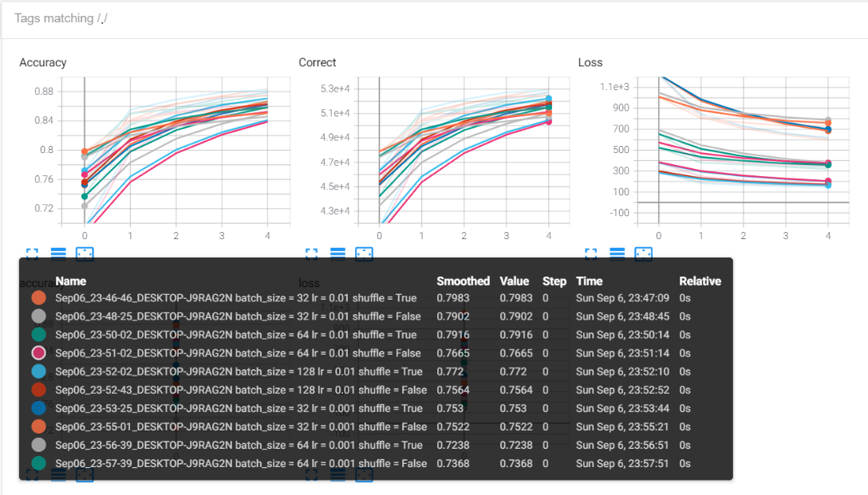Image resolution: width=868 pixels, height=495 pixels.
Task: Select the Value column header
Action: point(515,281)
